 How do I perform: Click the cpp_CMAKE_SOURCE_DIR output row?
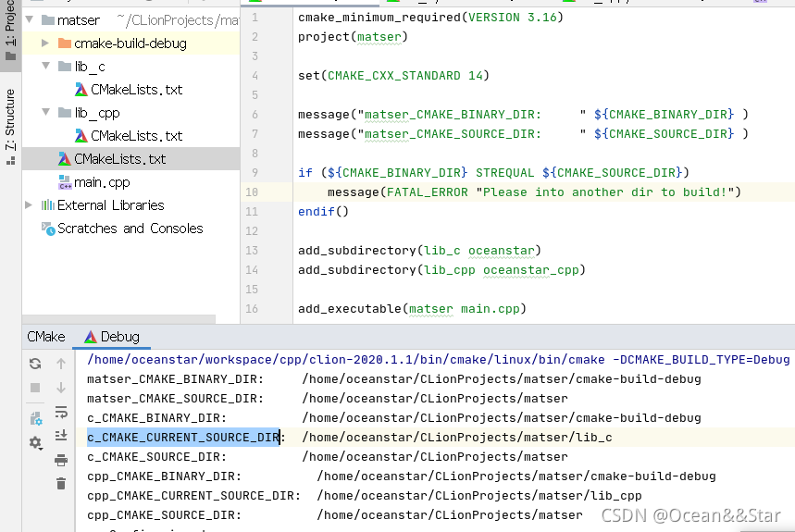click(335, 515)
